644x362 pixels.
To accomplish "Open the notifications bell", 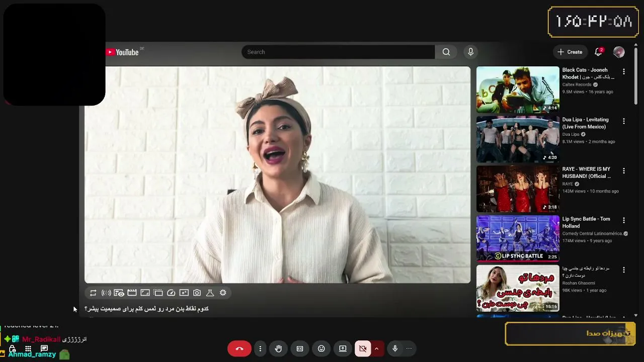I will click(x=598, y=52).
